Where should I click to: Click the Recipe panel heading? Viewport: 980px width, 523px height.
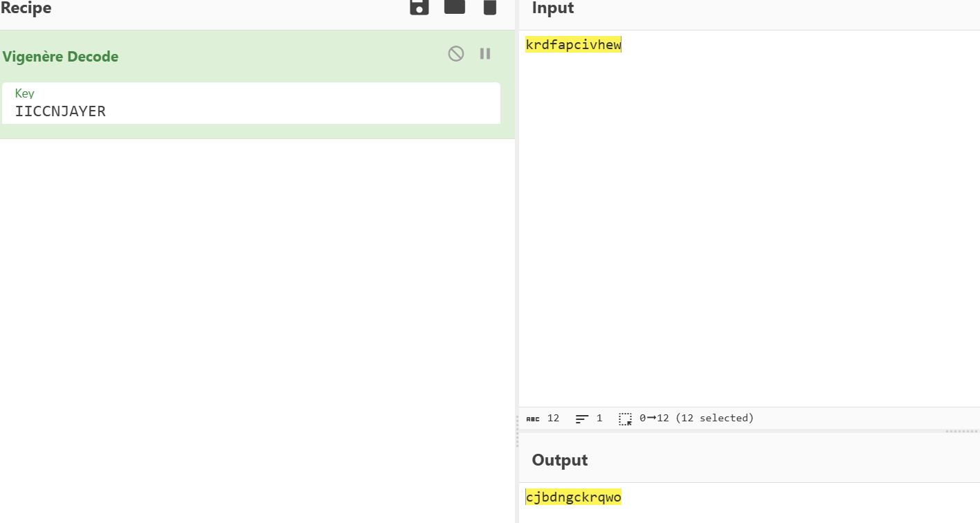tap(26, 8)
